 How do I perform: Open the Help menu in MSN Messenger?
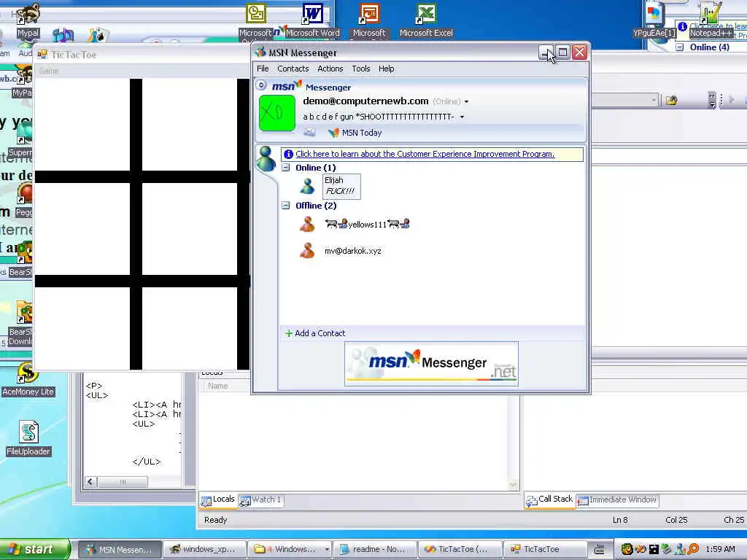pyautogui.click(x=386, y=69)
